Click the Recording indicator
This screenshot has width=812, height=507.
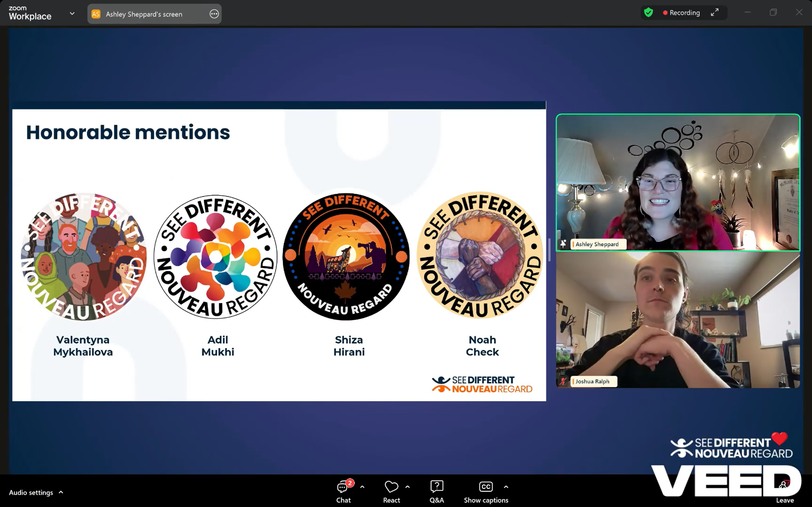(x=681, y=13)
